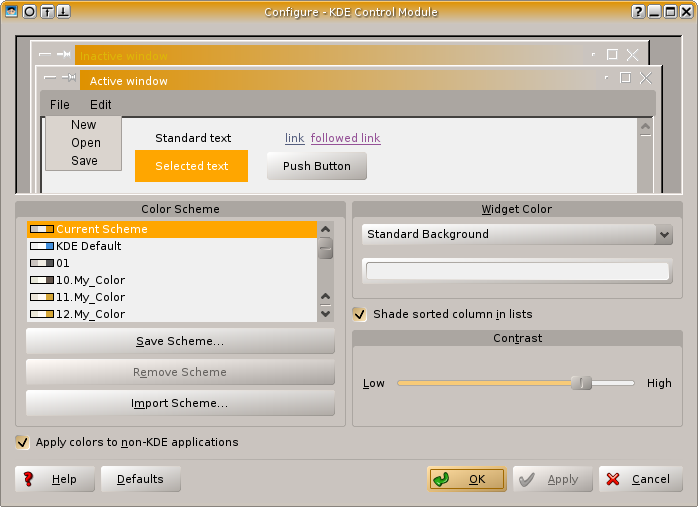Click the Edit menu in preview window
Image resolution: width=698 pixels, height=507 pixels.
(101, 105)
